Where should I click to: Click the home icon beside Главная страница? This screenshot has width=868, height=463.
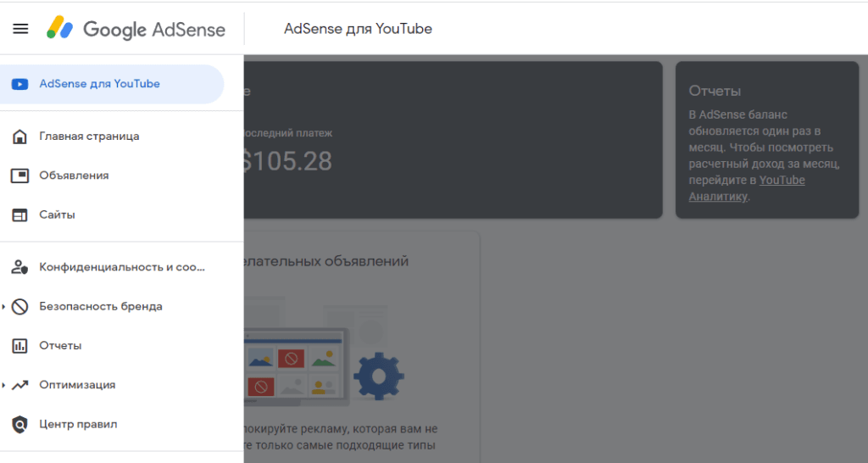(x=20, y=137)
